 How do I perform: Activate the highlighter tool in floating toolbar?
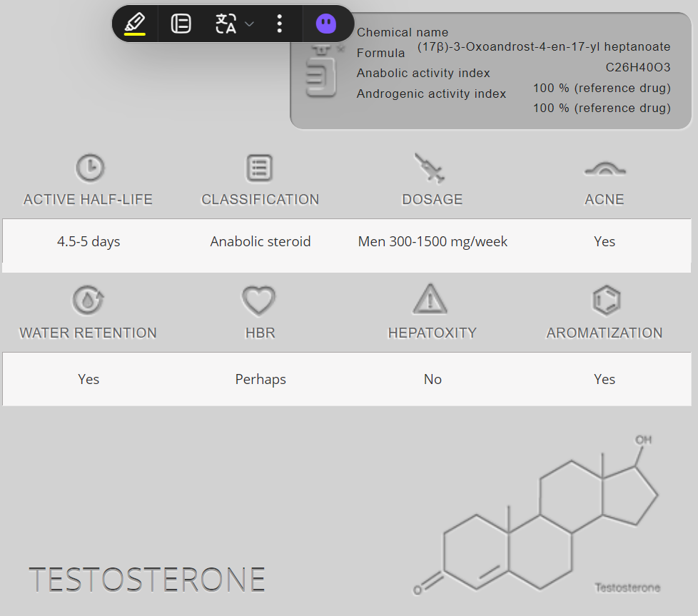click(x=135, y=24)
